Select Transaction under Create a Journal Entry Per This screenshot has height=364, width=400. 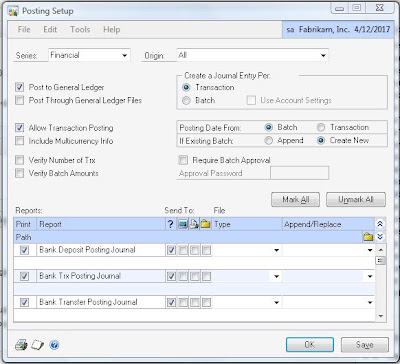(x=186, y=88)
